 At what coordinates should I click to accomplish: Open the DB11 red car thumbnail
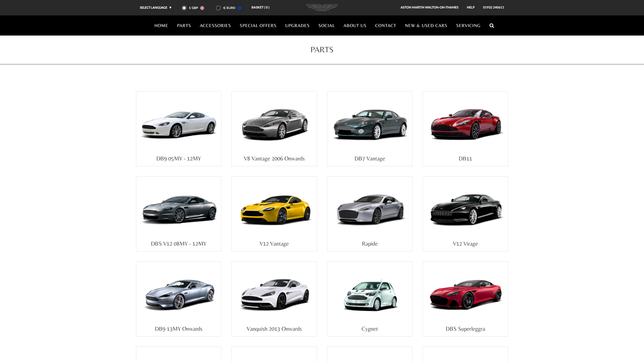pyautogui.click(x=465, y=124)
